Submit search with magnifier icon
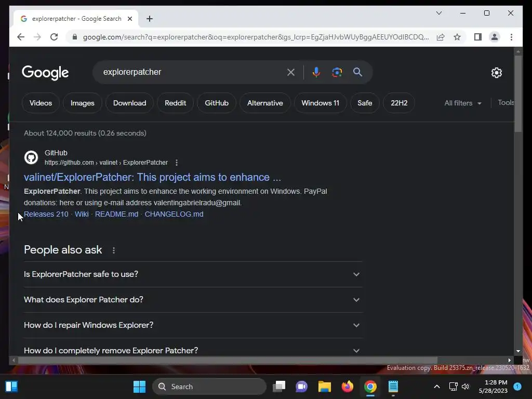Screen dimensions: 532x399 point(357,72)
